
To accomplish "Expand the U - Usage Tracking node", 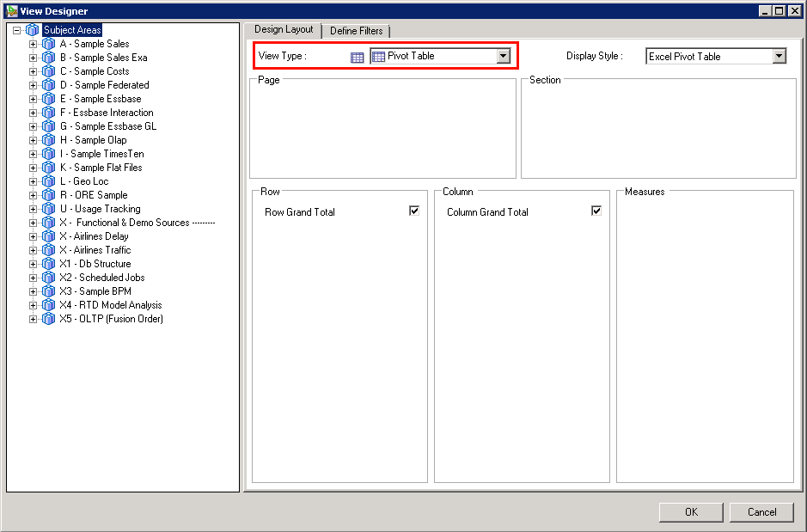I will pos(33,210).
